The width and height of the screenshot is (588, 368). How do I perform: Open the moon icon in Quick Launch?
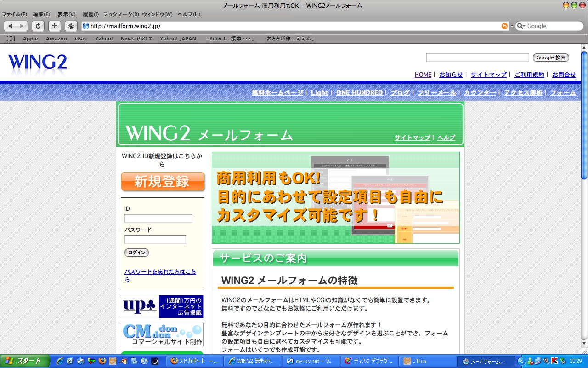click(x=155, y=361)
